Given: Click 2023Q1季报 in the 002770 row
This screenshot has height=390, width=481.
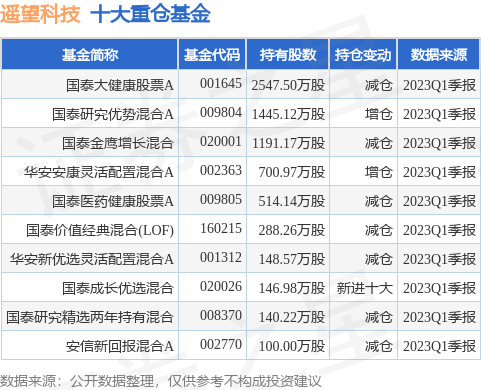Looking at the screenshot, I should point(439,346).
